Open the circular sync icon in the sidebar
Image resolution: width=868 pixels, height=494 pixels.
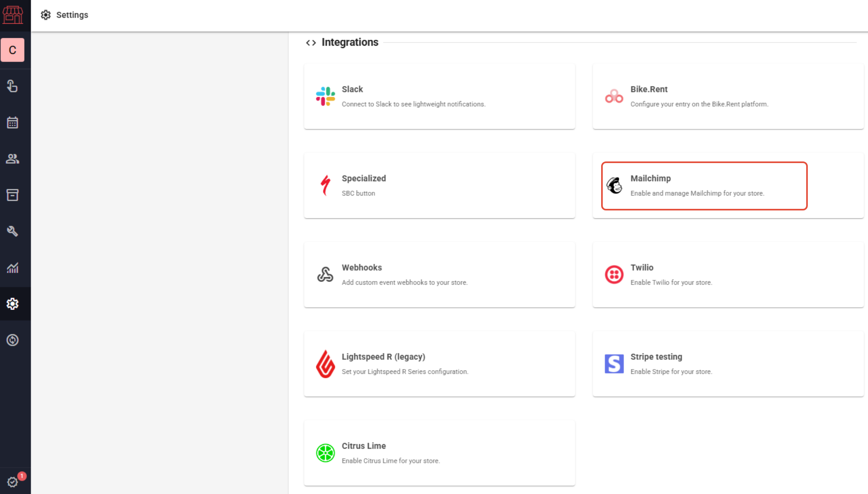point(12,340)
